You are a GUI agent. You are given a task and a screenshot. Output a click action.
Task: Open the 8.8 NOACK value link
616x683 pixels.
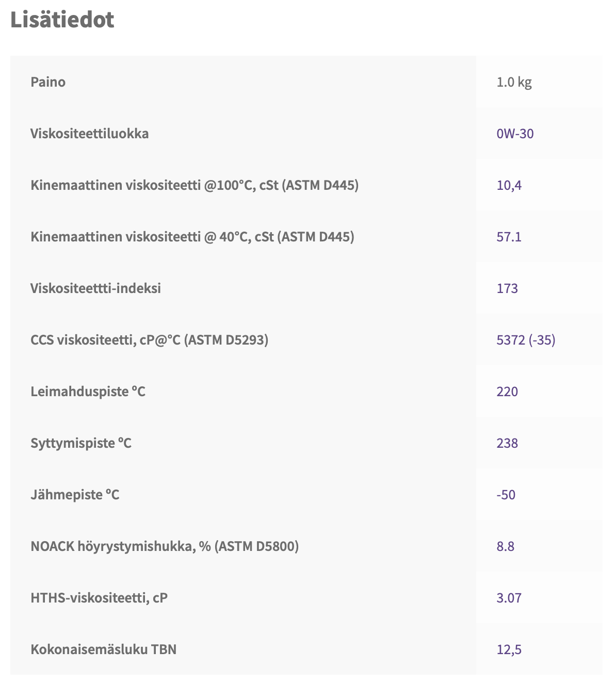505,546
